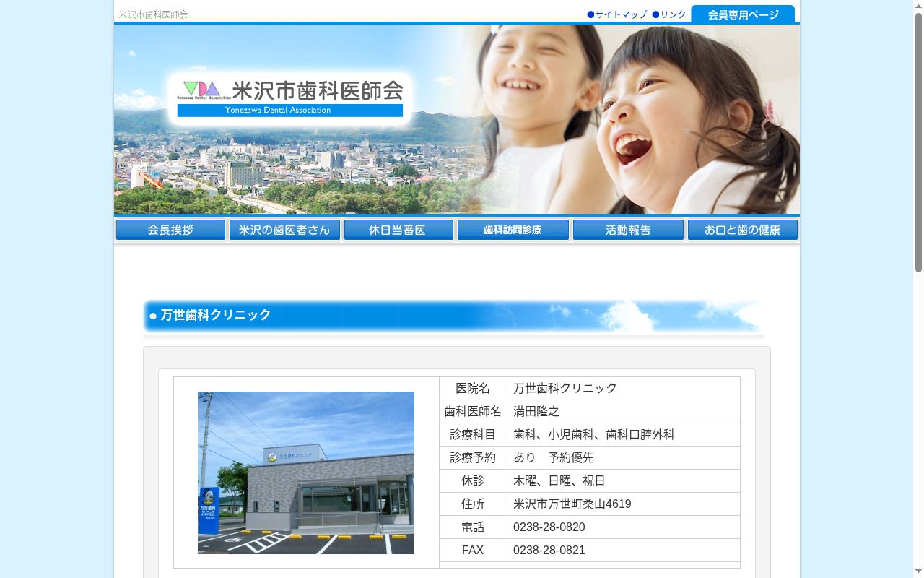924x578 pixels.
Task: Select お口と歯の健康 navigation item
Action: [743, 230]
